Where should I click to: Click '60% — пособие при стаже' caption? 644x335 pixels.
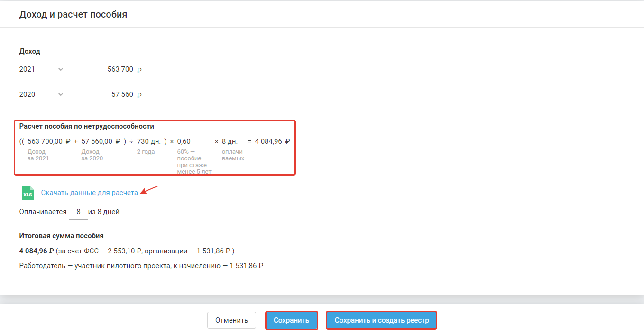coord(194,162)
